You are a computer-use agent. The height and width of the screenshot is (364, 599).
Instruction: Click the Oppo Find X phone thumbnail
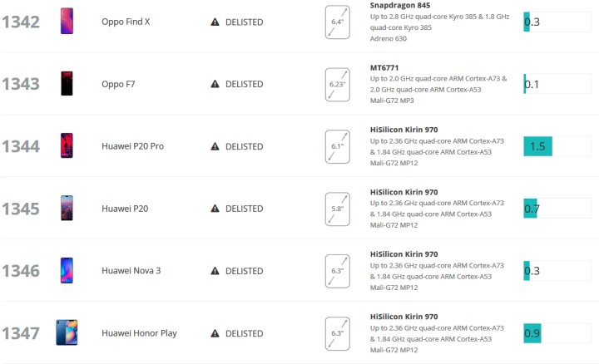67,22
